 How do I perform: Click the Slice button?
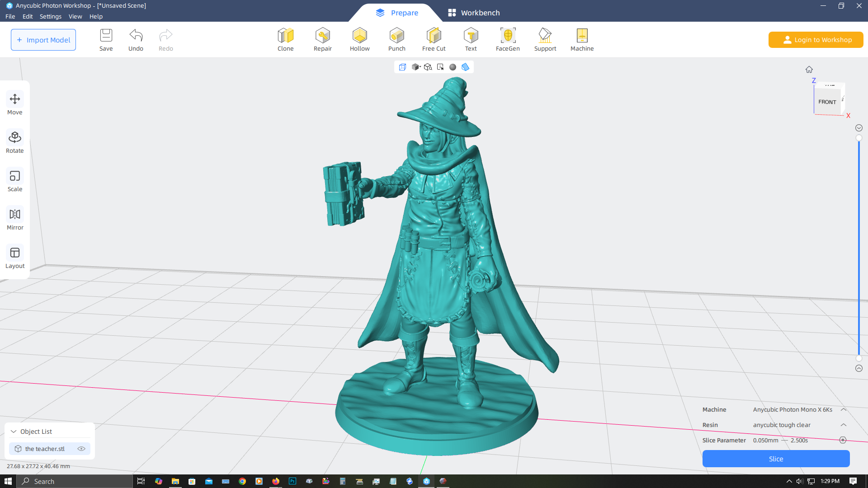(776, 459)
